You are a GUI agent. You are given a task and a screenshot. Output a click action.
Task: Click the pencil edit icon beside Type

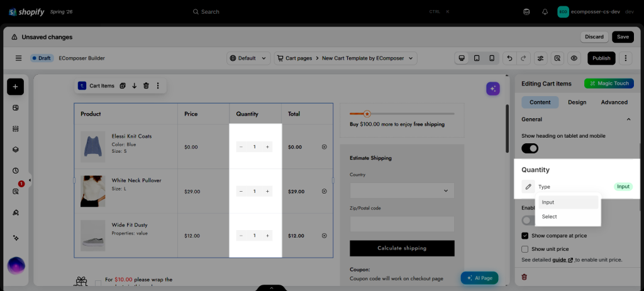pyautogui.click(x=528, y=186)
